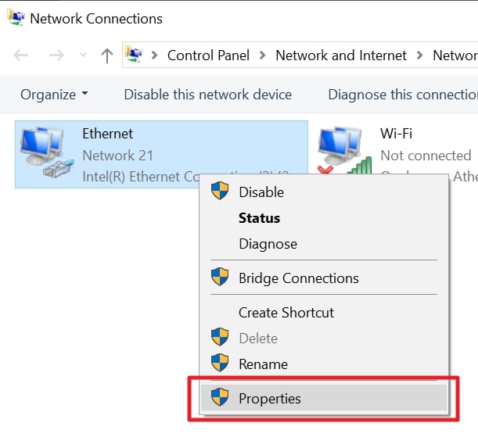Open the Organize dropdown menu

54,94
